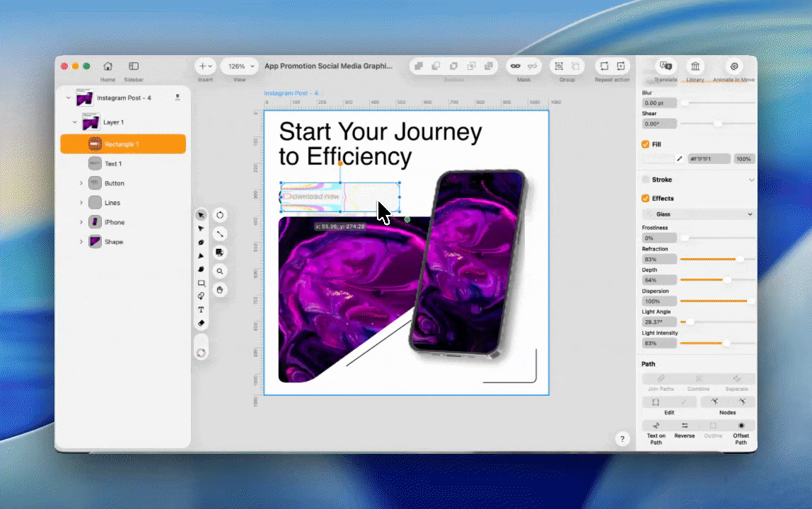812x509 pixels.
Task: Select the Lines layer in sidebar
Action: point(112,203)
